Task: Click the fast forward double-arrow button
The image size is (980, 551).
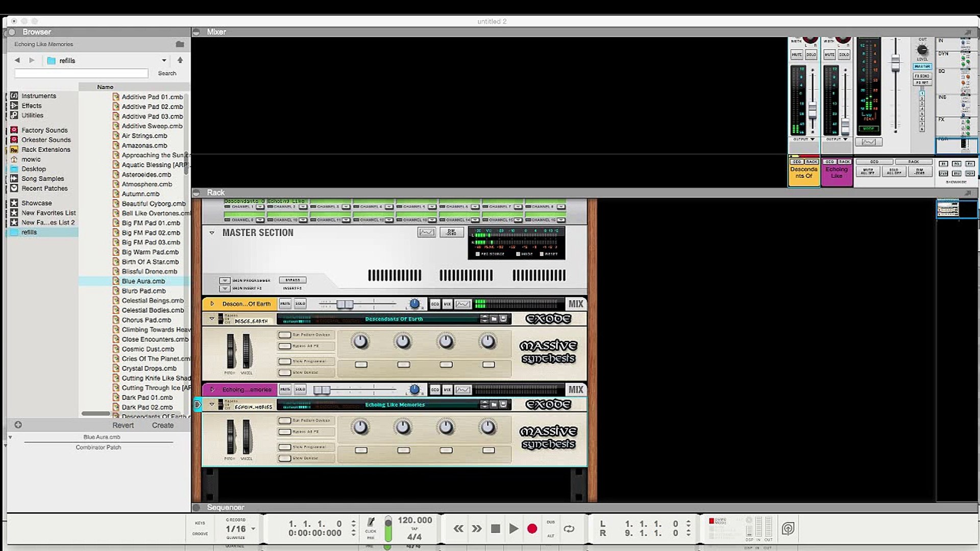Action: (477, 529)
